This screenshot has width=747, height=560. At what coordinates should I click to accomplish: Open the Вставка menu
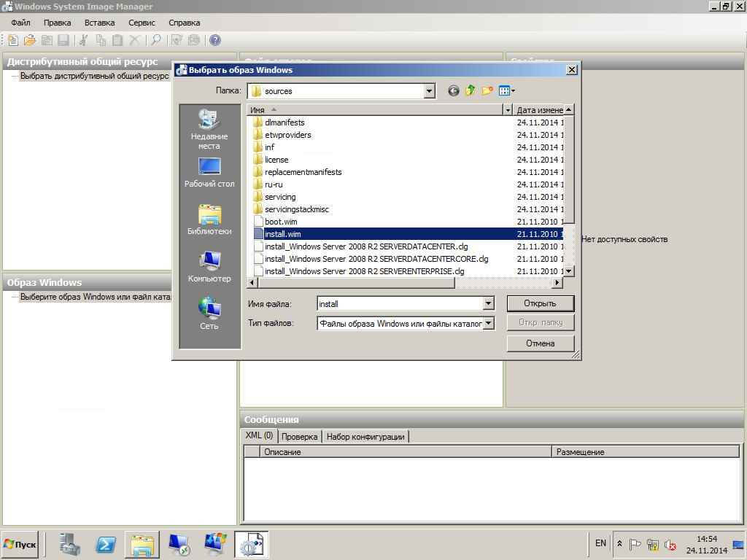coord(99,23)
